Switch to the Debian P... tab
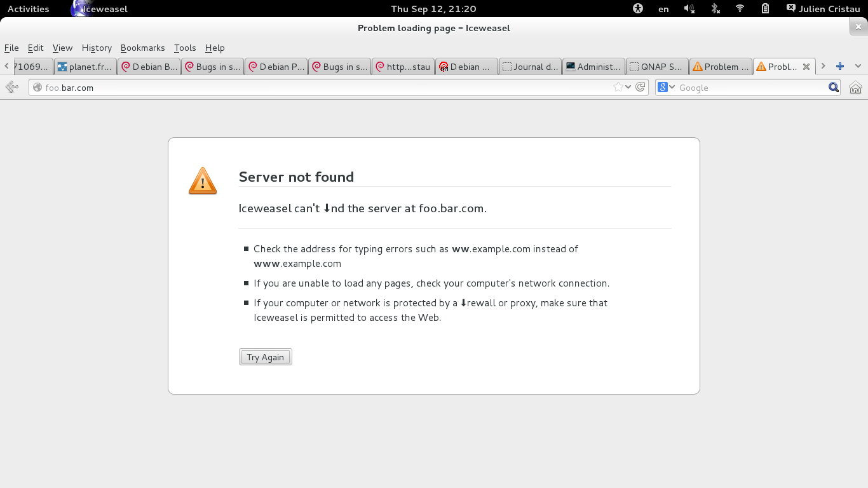 276,67
